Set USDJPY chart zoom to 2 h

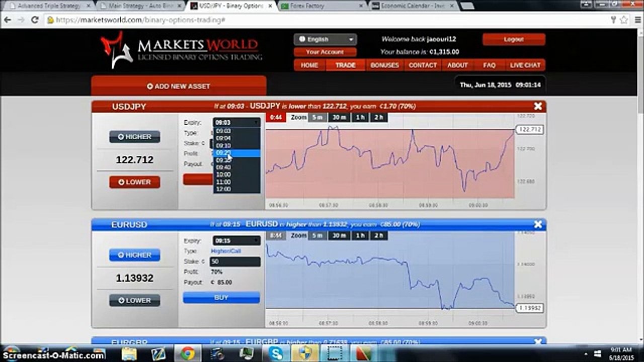click(x=379, y=117)
